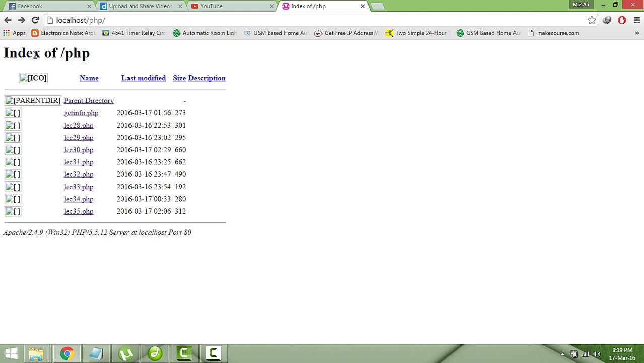Screen dimensions: 644x363
Task: Open a new tab
Action: 377,6
